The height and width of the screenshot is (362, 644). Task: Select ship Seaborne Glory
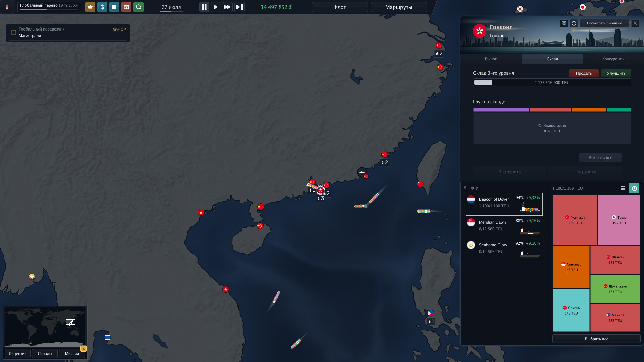coord(504,249)
